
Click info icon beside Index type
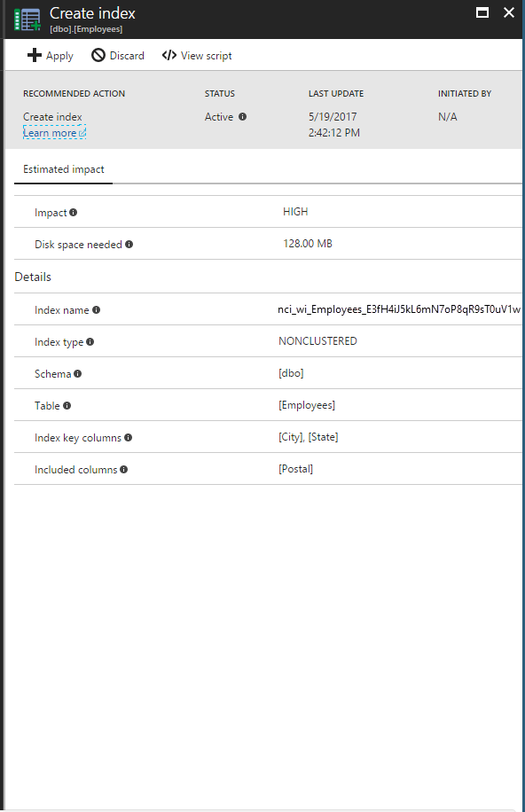tap(90, 342)
